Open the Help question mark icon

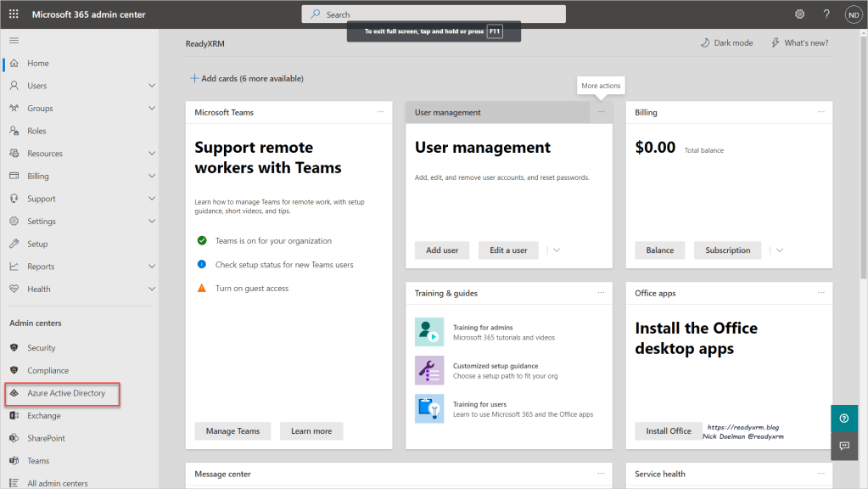(x=826, y=14)
